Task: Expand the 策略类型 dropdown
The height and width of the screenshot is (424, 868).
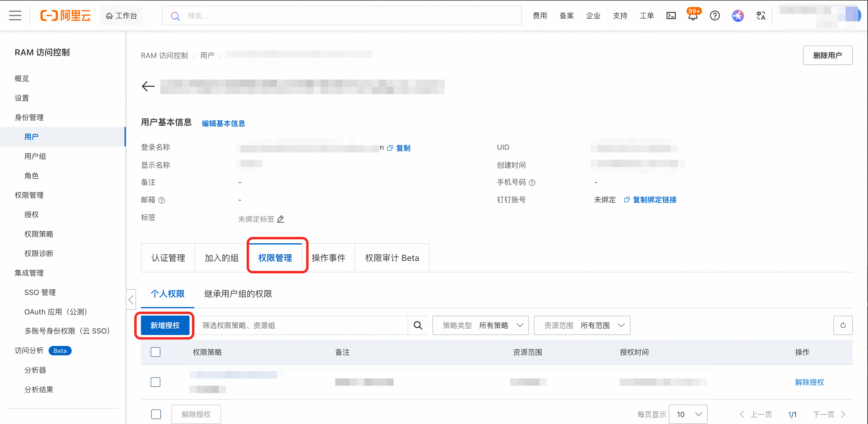Action: click(480, 325)
